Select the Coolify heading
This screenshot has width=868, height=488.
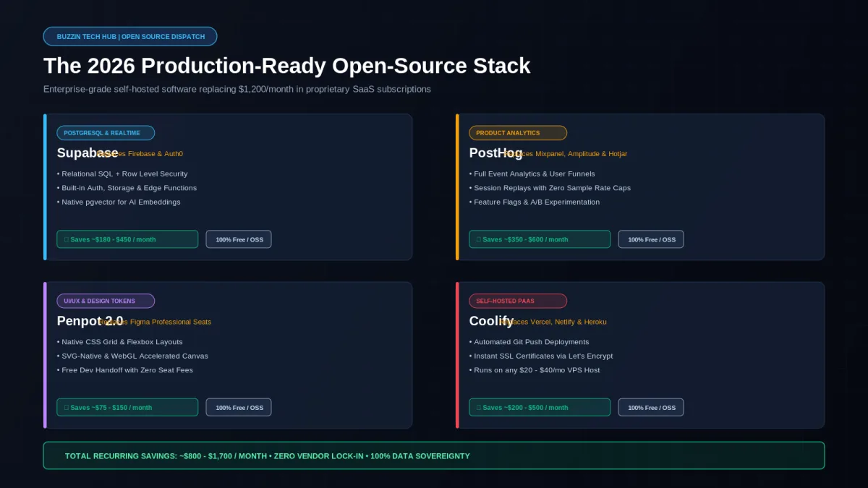click(492, 321)
